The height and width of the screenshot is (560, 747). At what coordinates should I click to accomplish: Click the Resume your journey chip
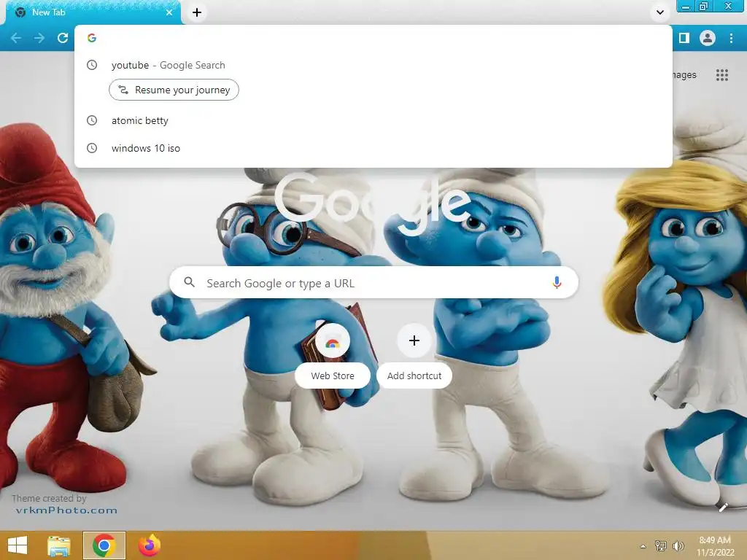[174, 90]
